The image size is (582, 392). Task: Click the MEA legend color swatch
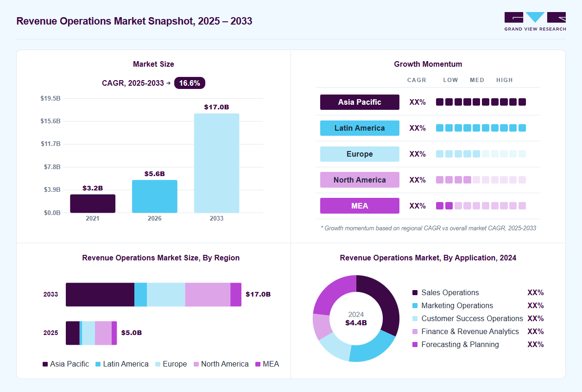[x=258, y=364]
